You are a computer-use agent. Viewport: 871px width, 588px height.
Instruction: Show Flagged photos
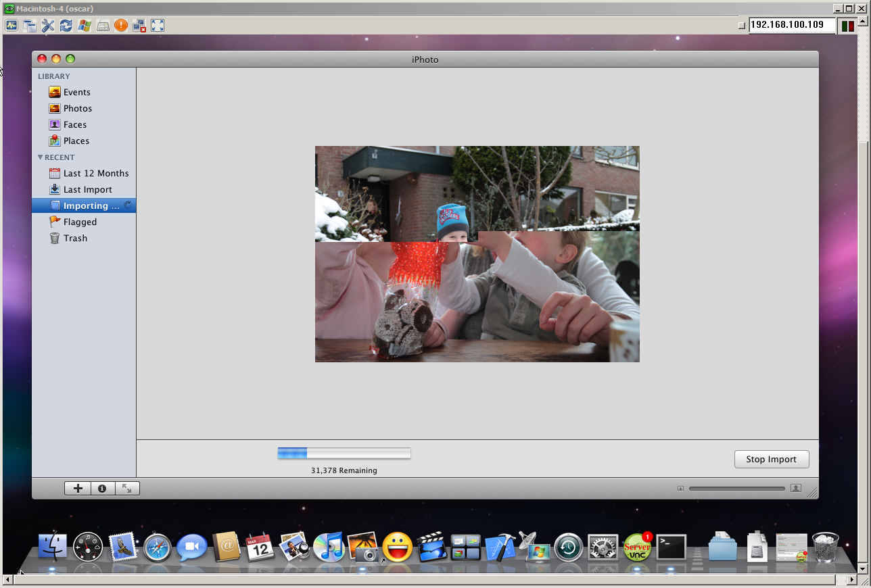coord(80,222)
